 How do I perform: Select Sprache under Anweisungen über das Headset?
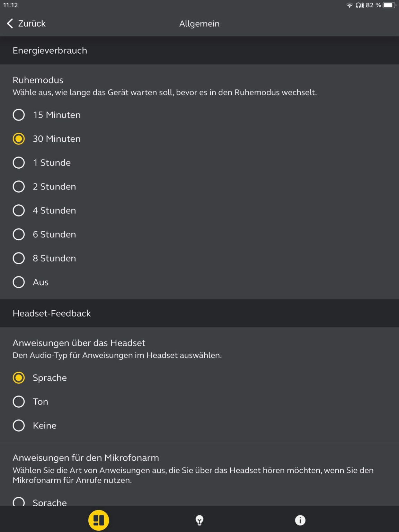(19, 378)
